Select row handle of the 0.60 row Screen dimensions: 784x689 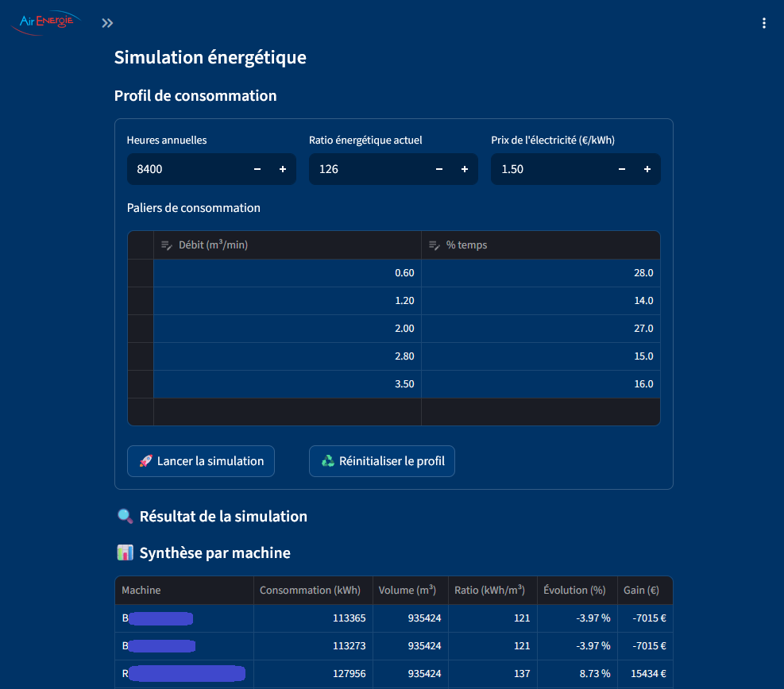click(x=141, y=273)
